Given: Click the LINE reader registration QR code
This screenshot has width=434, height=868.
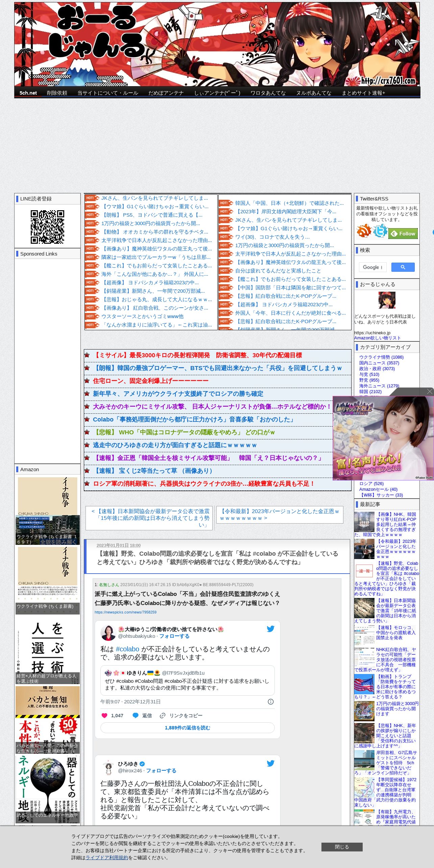Looking at the screenshot, I should [x=47, y=227].
